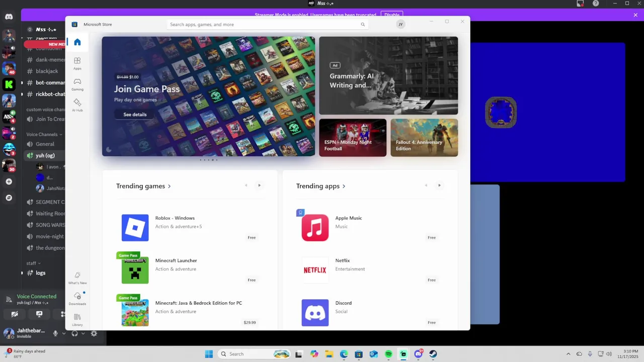The height and width of the screenshot is (362, 644).
Task: Open Grammarly ad promo tile
Action: click(388, 75)
